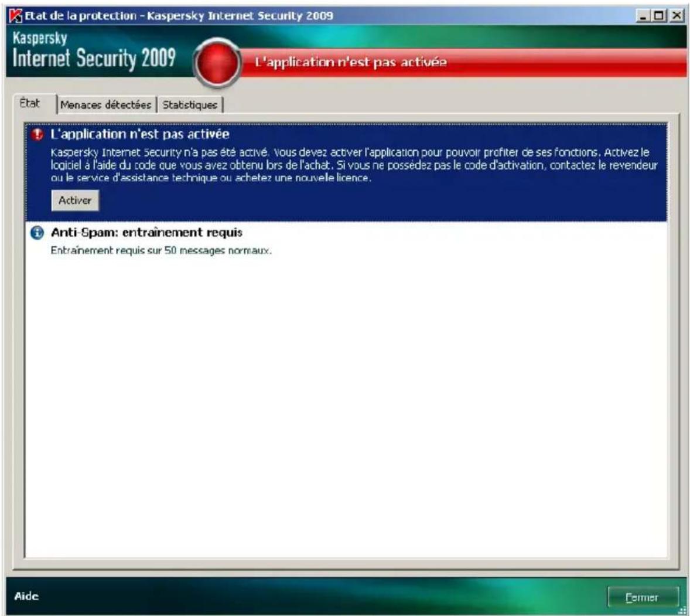
Task: Click the red warning icon beside activation notice
Action: pos(37,134)
